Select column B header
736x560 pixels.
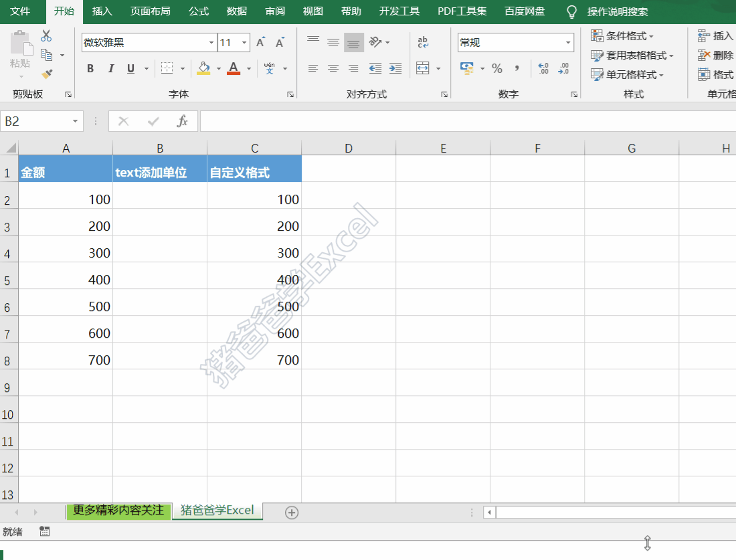[160, 149]
